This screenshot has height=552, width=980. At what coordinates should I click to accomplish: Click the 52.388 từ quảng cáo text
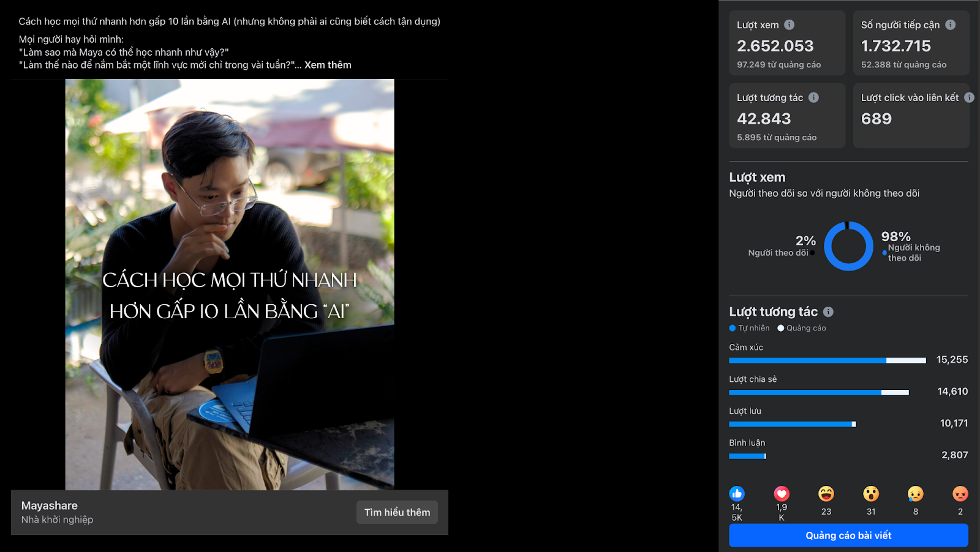click(x=904, y=64)
